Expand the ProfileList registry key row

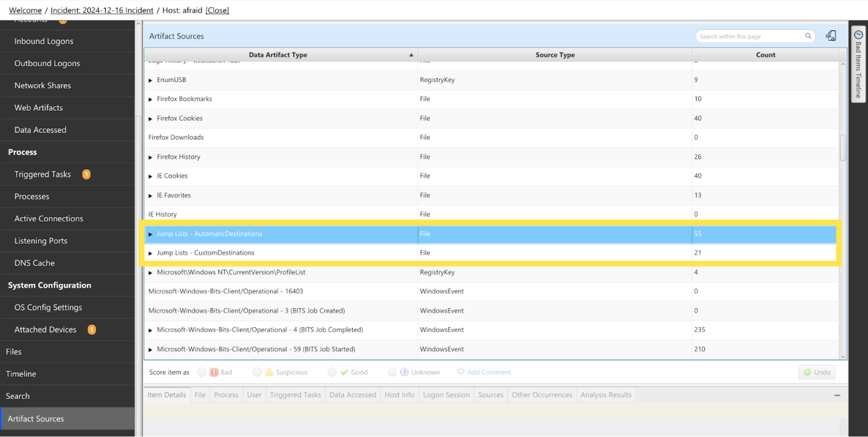[x=150, y=273]
